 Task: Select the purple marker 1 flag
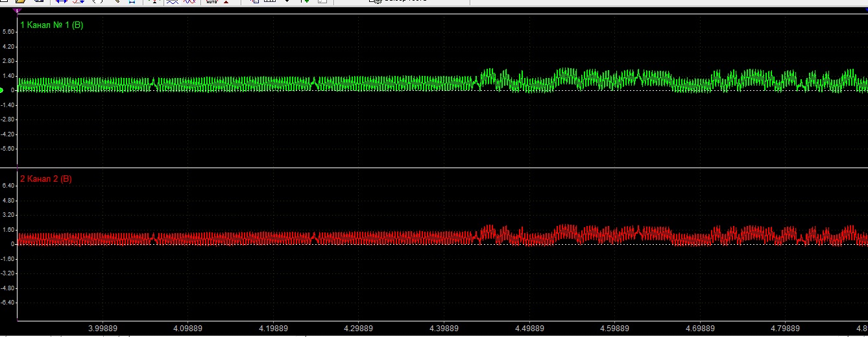tap(18, 10)
